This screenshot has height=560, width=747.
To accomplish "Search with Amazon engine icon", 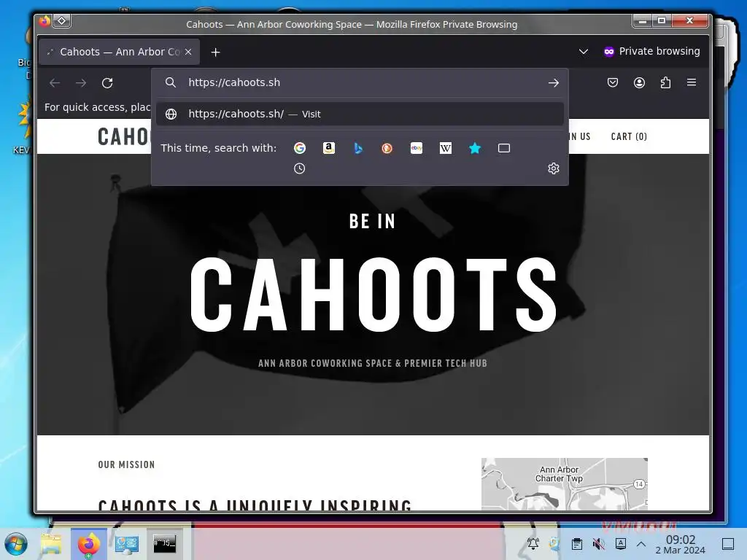I will point(329,148).
